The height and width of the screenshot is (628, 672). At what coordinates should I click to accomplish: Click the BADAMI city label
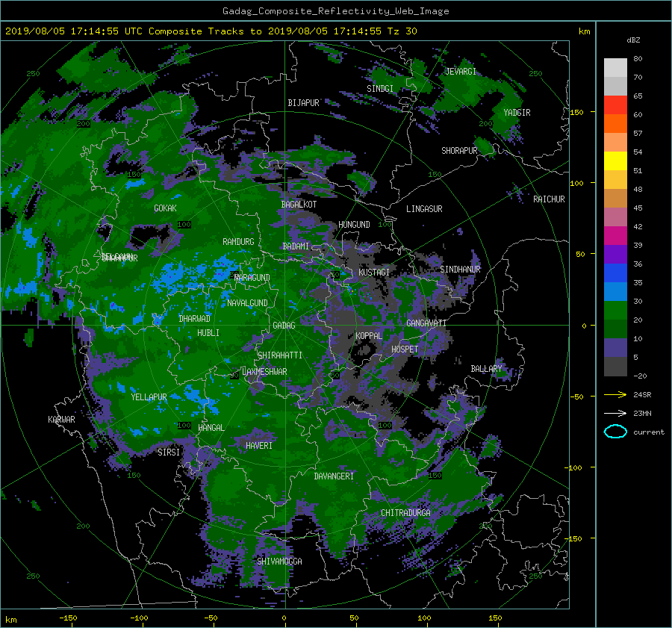296,246
